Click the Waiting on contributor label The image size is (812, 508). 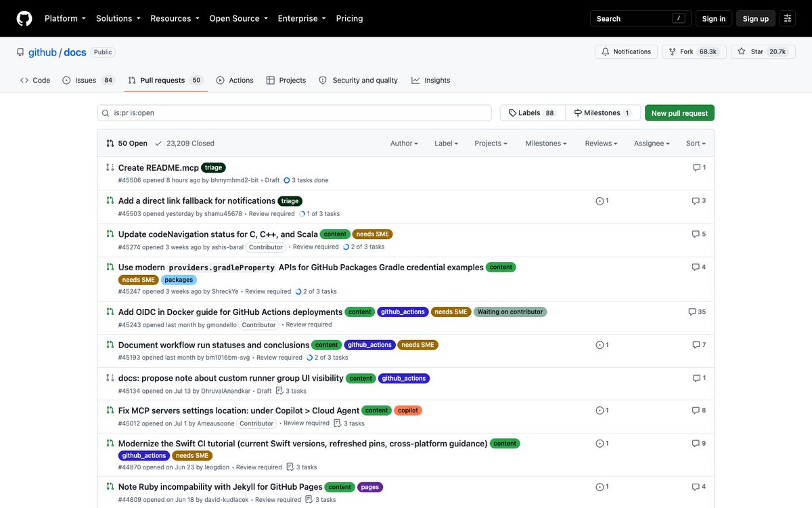click(510, 312)
